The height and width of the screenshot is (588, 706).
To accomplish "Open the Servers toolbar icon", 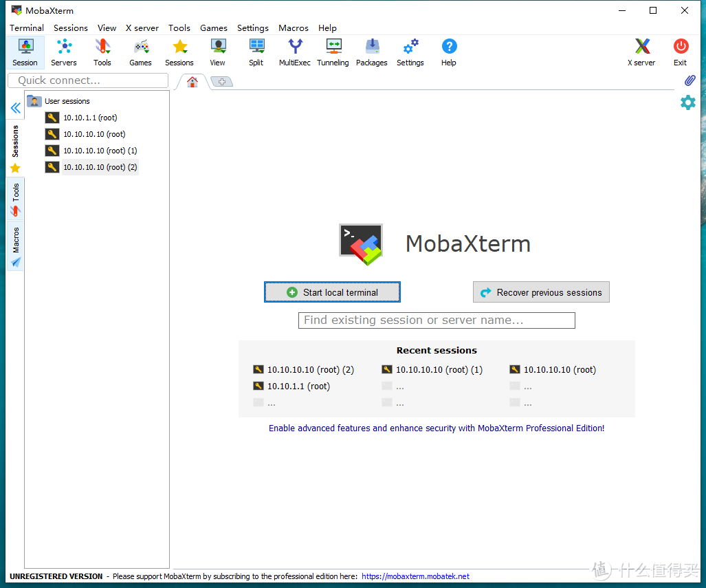I will coord(63,53).
